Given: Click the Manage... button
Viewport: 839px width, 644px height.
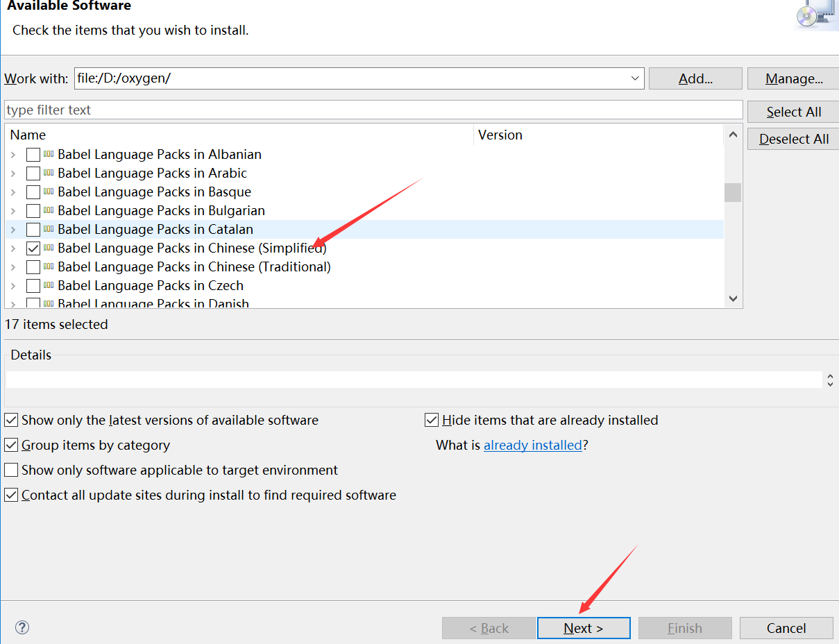Looking at the screenshot, I should pos(793,78).
